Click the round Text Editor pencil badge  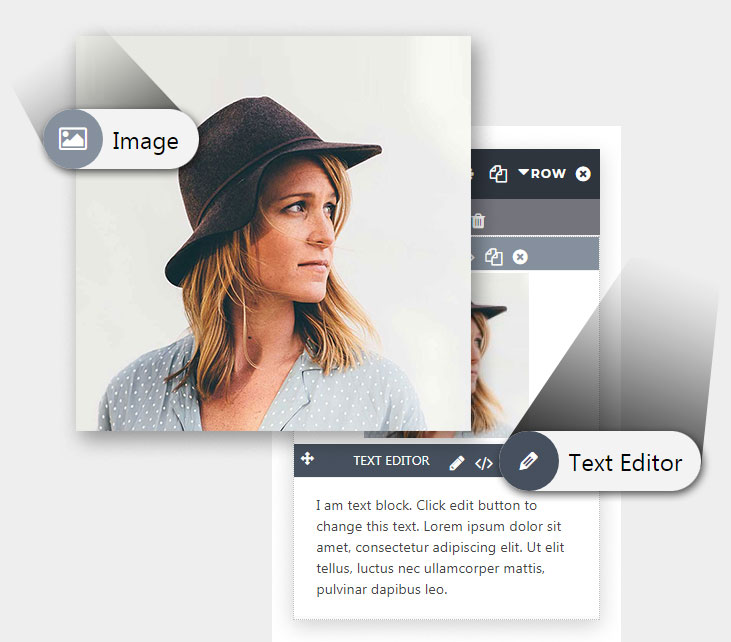pos(528,461)
